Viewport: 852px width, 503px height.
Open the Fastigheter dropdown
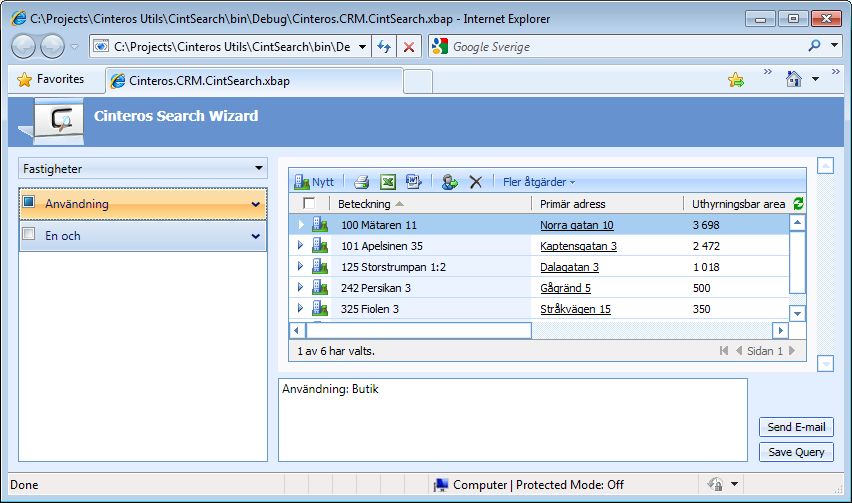[x=143, y=168]
